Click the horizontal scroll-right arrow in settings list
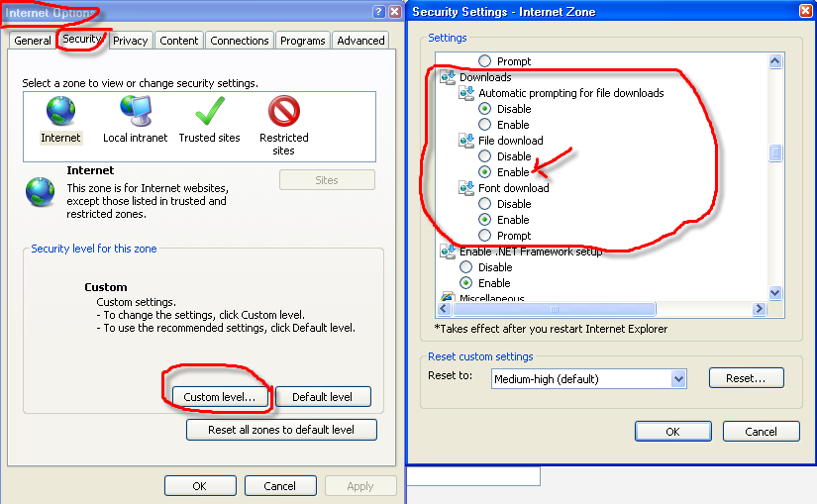The image size is (817, 504). coord(760,309)
